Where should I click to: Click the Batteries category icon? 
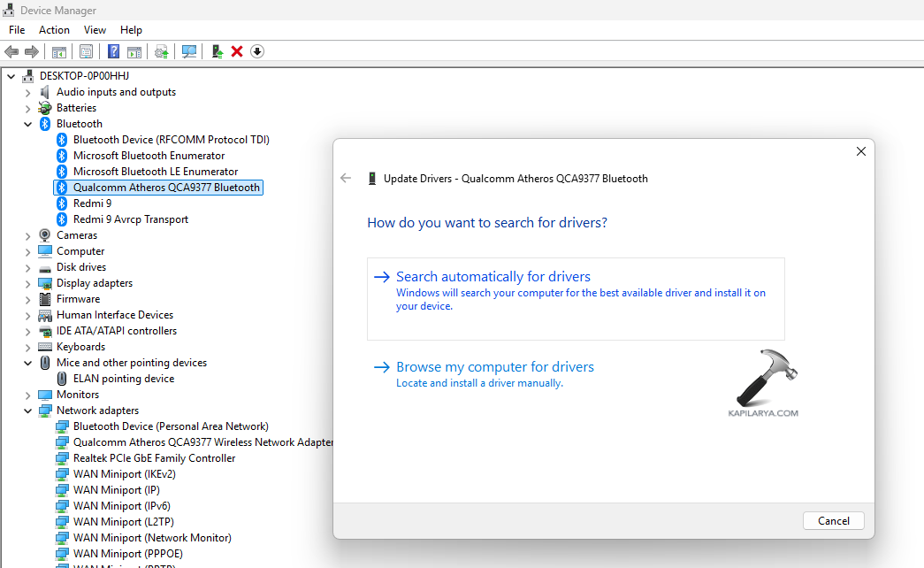click(45, 108)
